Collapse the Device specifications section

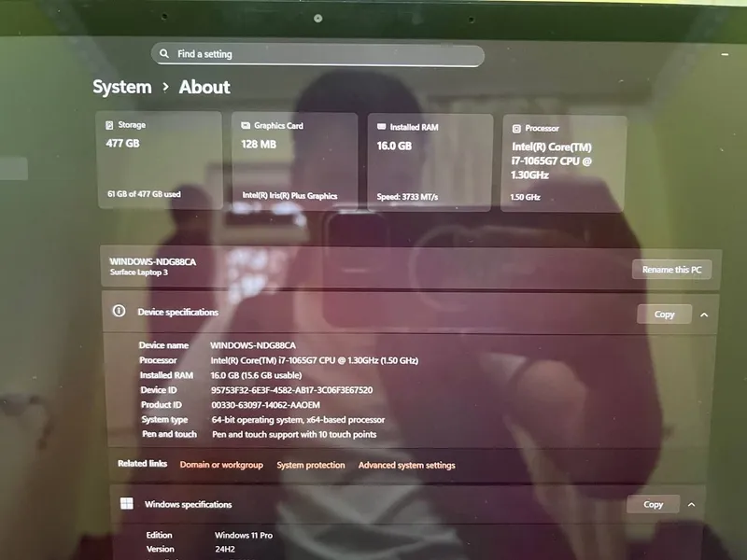point(704,315)
